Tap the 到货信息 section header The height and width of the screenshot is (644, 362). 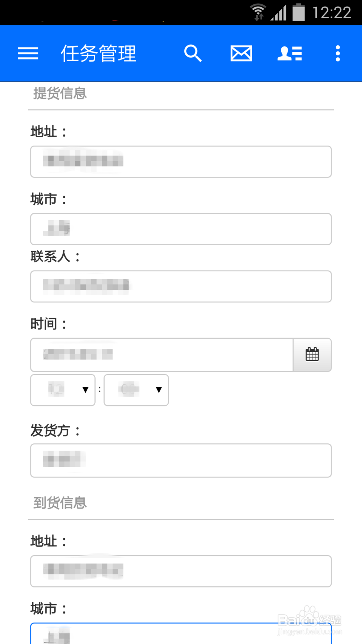[60, 503]
